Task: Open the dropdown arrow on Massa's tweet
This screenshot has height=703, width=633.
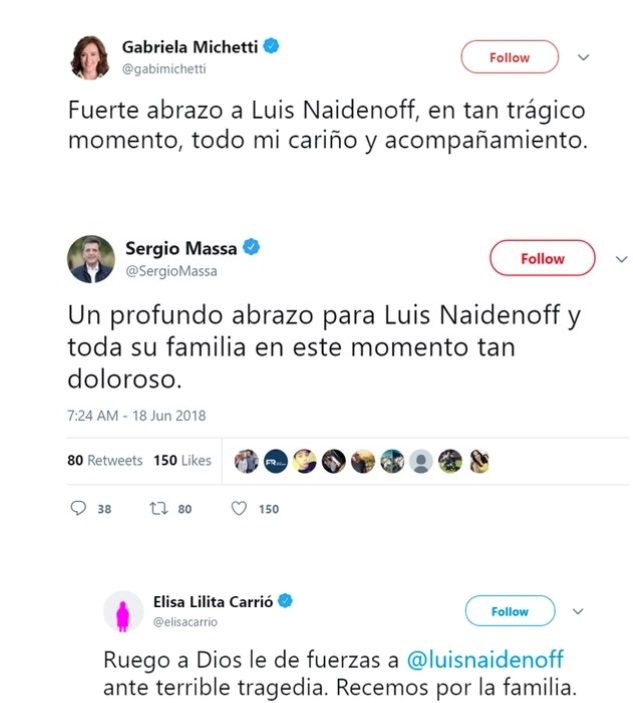Action: pyautogui.click(x=620, y=258)
